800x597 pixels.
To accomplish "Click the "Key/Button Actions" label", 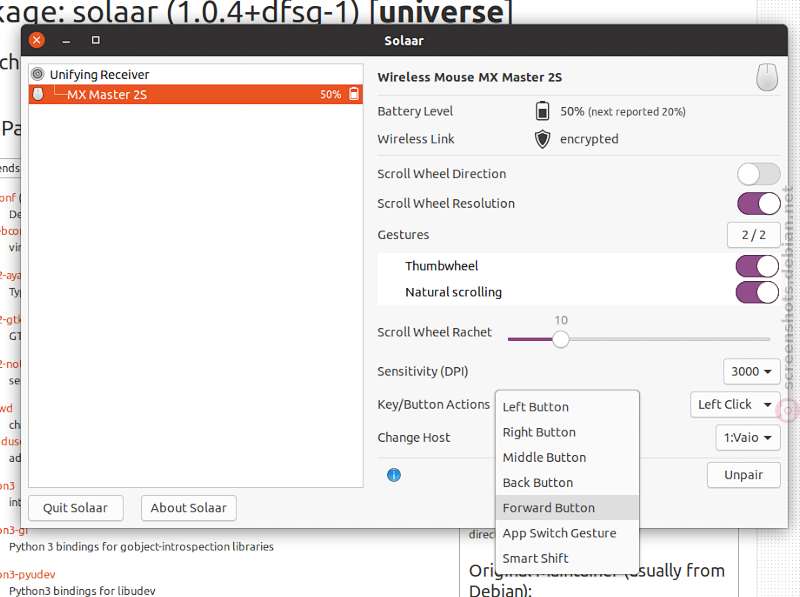I will [434, 405].
